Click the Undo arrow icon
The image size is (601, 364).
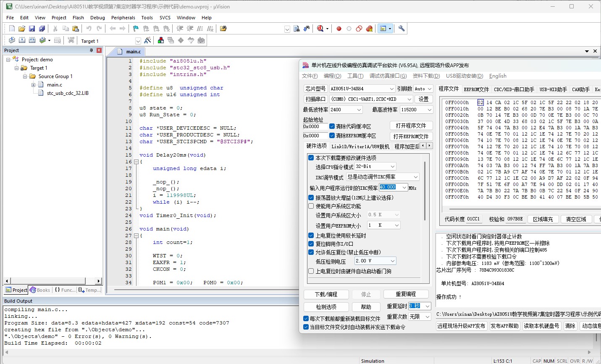(x=89, y=29)
